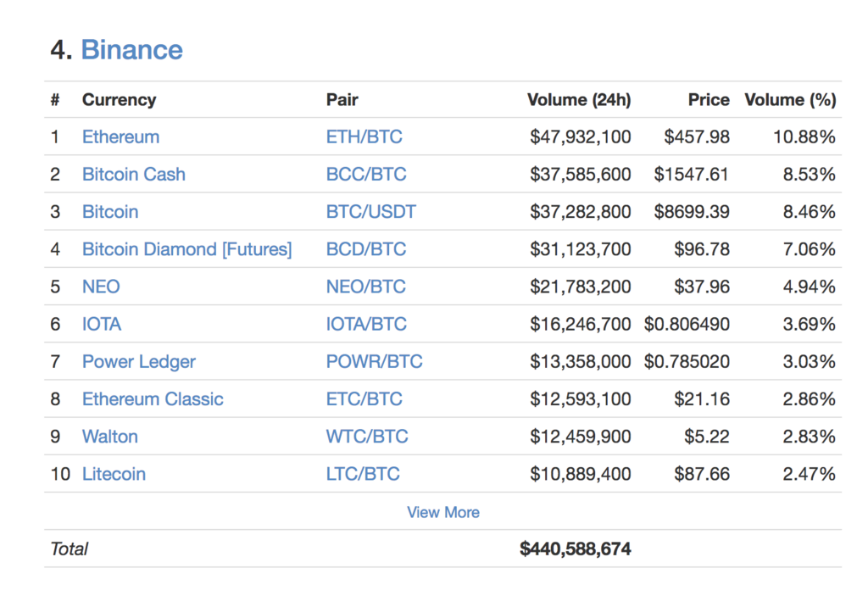Open the Bitcoin Cash currency link
Screen dimensions: 868x596
(x=134, y=175)
